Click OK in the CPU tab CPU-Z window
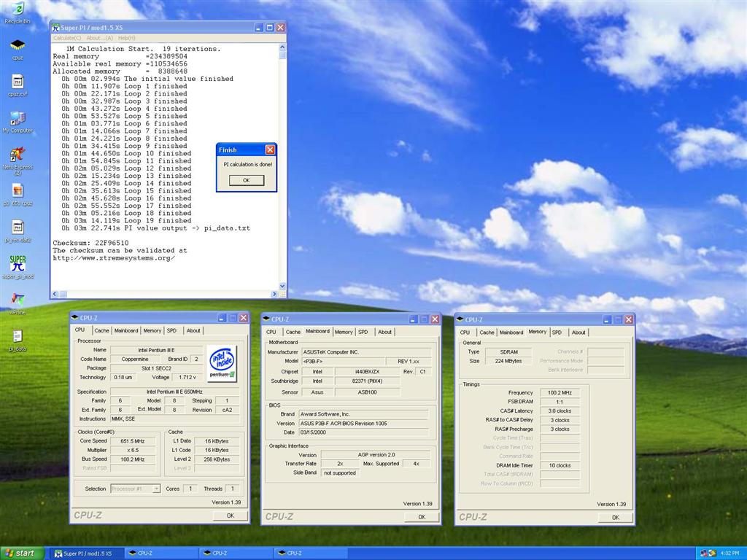This screenshot has width=747, height=560. click(231, 516)
